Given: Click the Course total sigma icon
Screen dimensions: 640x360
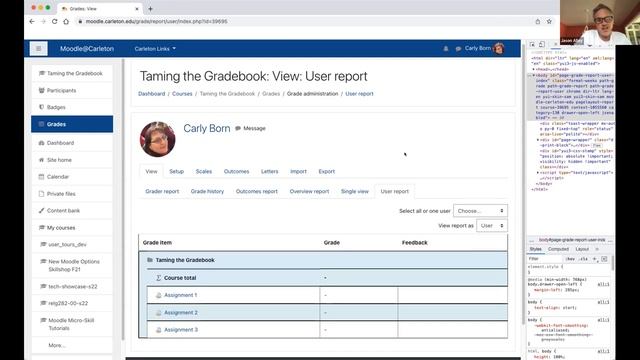Looking at the screenshot, I should pyautogui.click(x=159, y=278).
